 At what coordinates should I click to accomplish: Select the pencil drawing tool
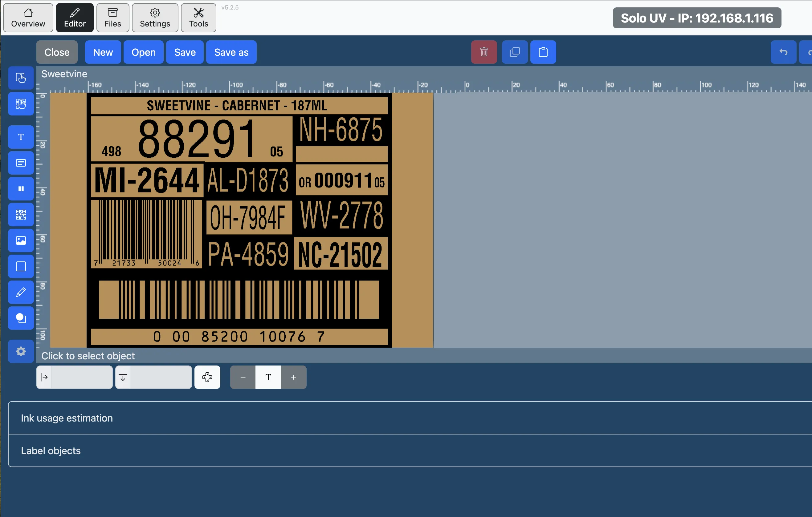coord(21,292)
